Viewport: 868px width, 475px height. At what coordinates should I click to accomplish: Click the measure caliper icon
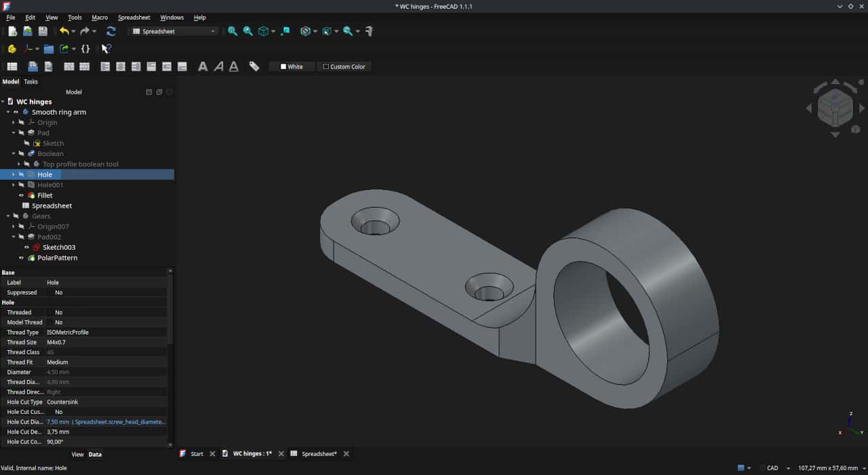point(369,31)
